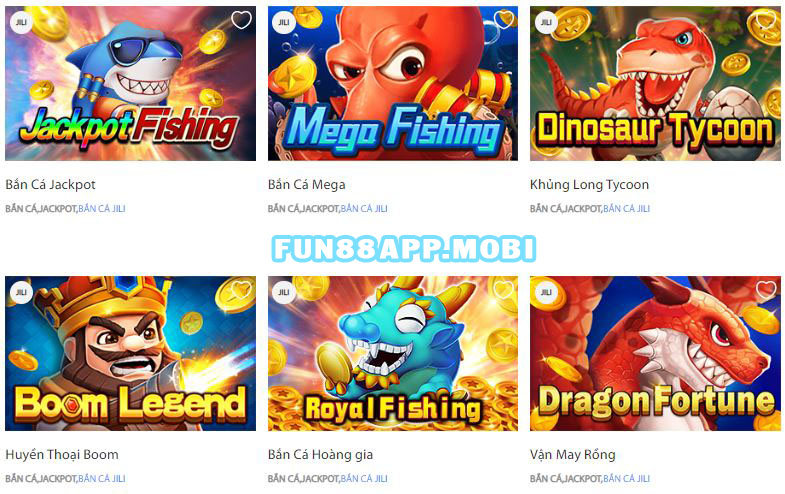The image size is (785, 494).
Task: Open the Dragon Fortune game thumbnail
Action: [655, 353]
